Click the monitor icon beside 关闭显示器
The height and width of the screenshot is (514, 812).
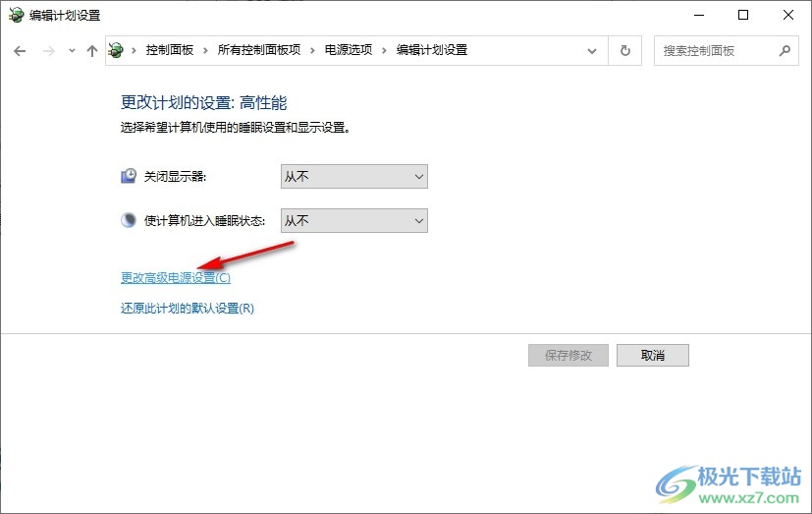pyautogui.click(x=129, y=176)
